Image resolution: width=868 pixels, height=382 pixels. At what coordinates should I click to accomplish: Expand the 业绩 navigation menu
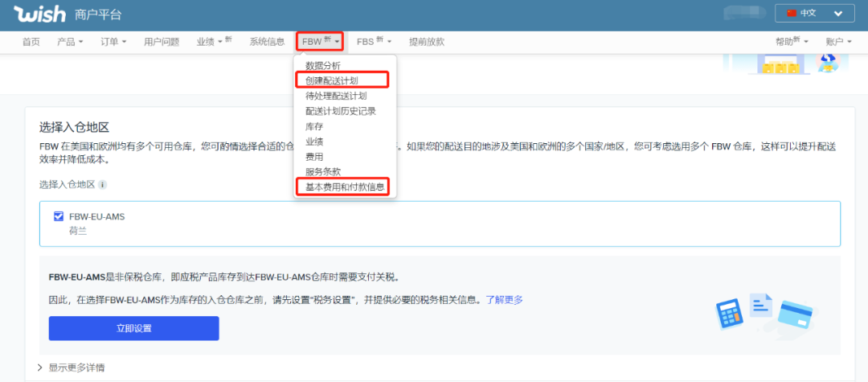coord(214,42)
